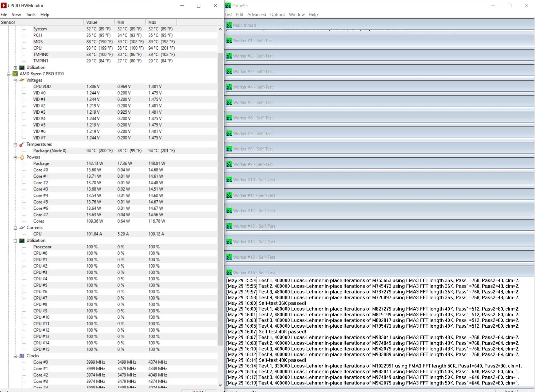This screenshot has height=392, width=535.
Task: Click the Worker #12 Self-Test window icon
Action: (x=229, y=211)
